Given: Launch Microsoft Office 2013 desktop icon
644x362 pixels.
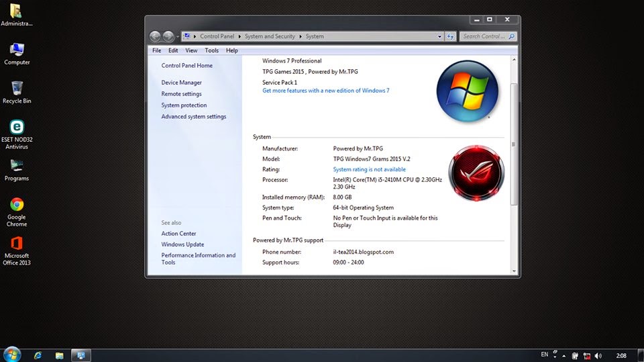Looking at the screenshot, I should click(x=17, y=251).
